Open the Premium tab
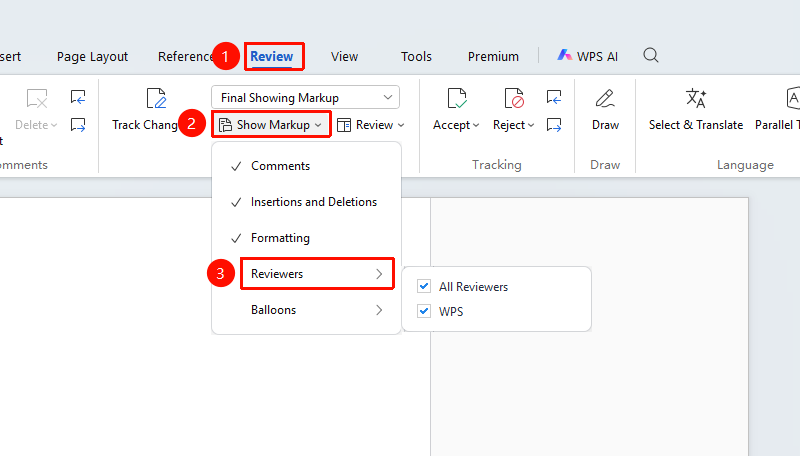Viewport: 800px width, 456px height. pos(493,56)
